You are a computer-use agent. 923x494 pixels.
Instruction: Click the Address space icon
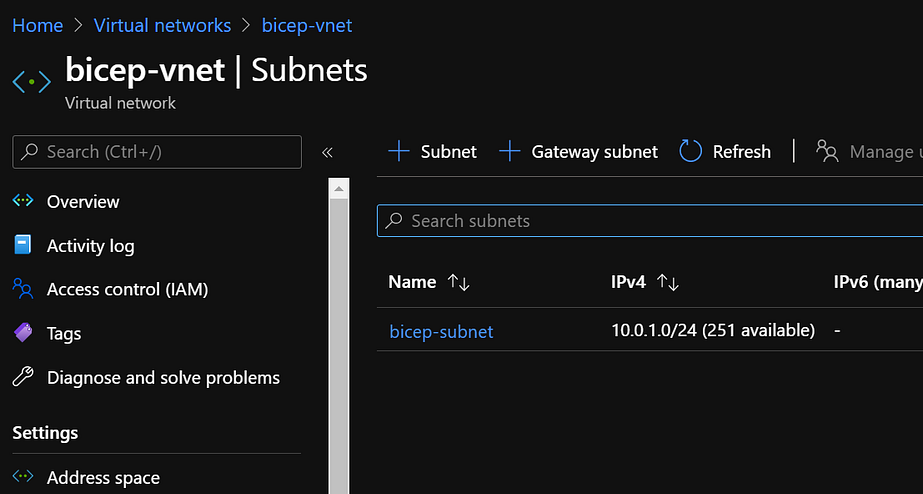pos(23,477)
